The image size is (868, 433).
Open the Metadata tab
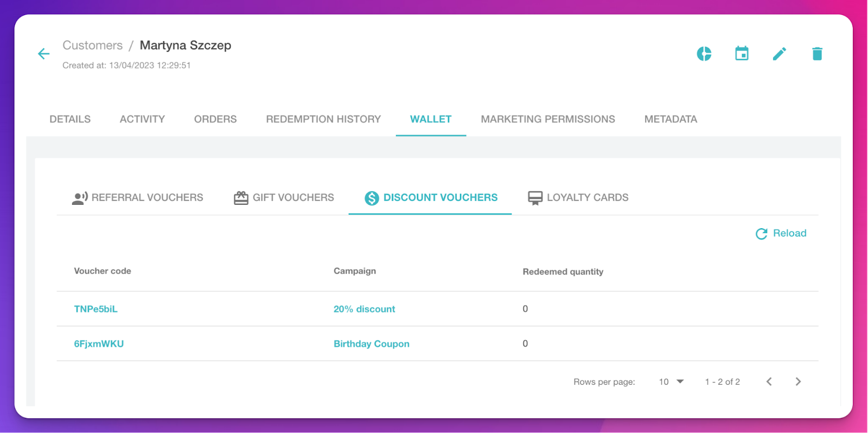click(671, 119)
